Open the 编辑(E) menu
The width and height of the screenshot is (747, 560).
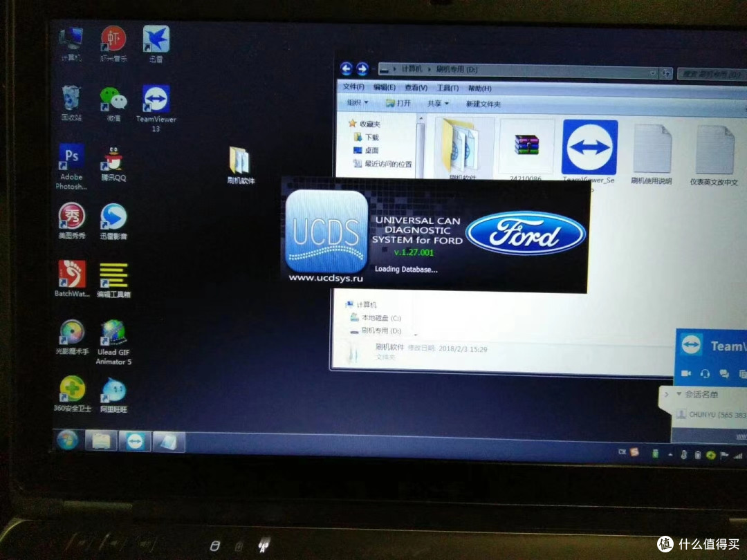click(384, 87)
